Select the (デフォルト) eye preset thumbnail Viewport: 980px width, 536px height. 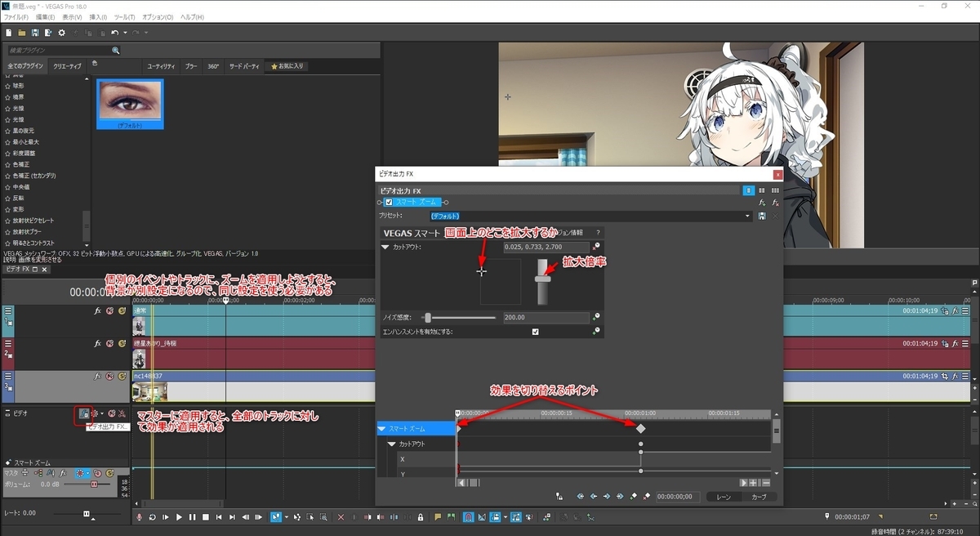[130, 104]
